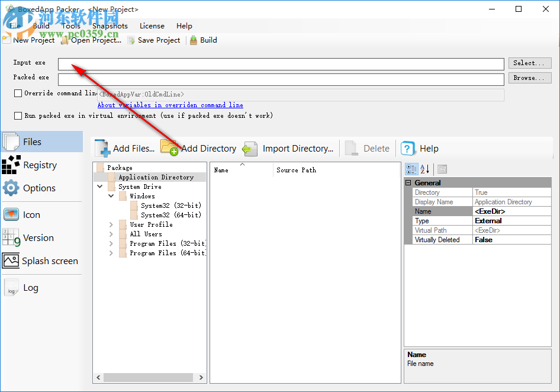Open About variables in overriden command line link
Screen dimensions: 560x392
click(170, 105)
